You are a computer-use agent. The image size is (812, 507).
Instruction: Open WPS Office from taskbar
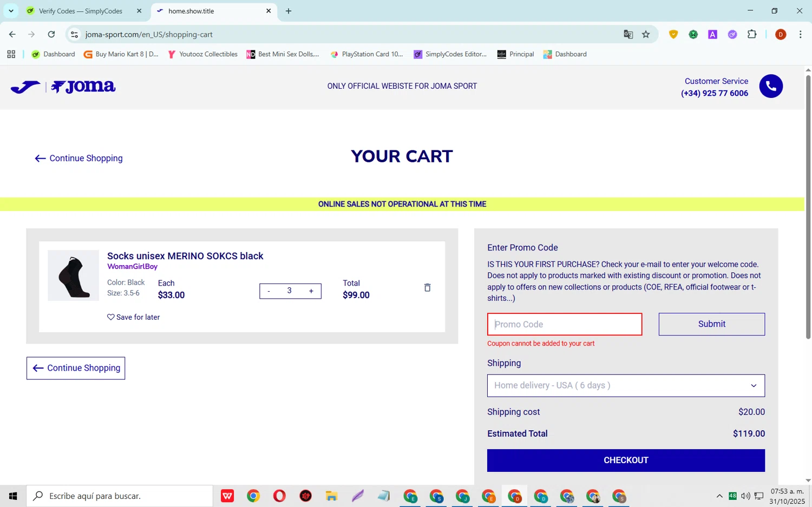227,496
